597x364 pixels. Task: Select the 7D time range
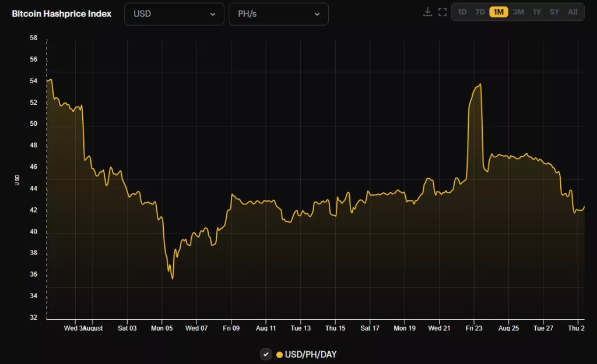click(480, 12)
